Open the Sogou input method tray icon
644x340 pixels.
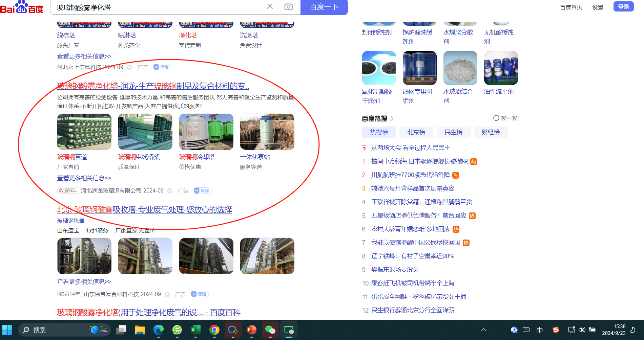click(556, 330)
